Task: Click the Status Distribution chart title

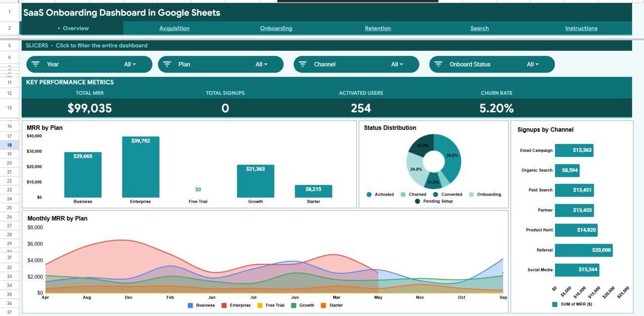Action: pos(390,128)
